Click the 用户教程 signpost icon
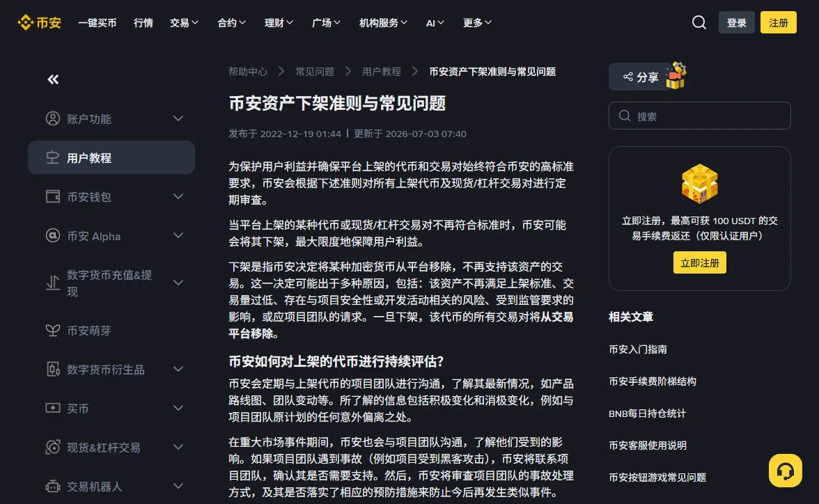 point(53,158)
